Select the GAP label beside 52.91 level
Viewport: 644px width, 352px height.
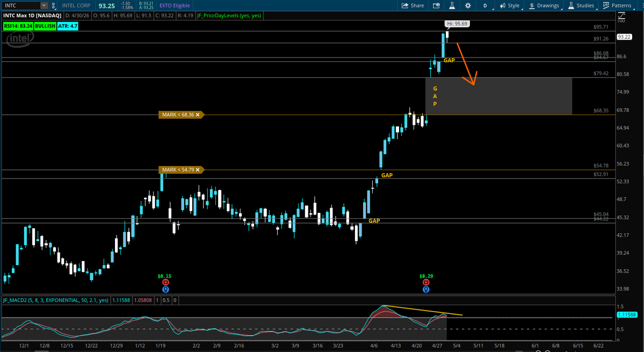[x=387, y=175]
